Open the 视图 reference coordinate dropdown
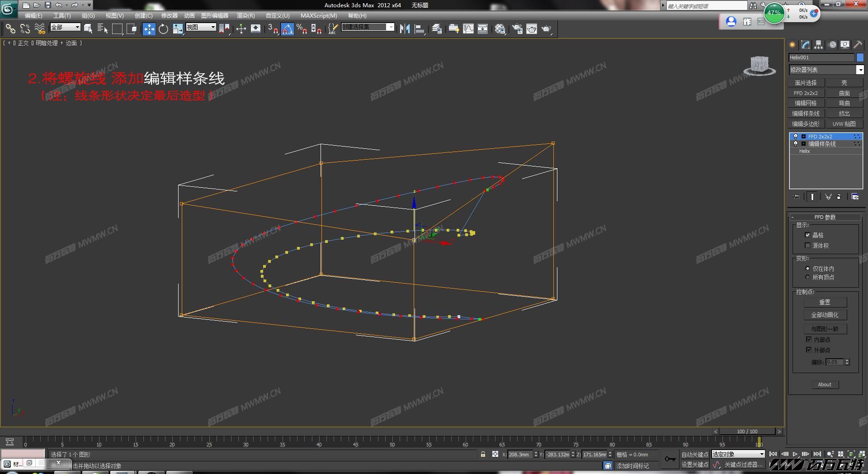868x474 pixels. pos(201,27)
